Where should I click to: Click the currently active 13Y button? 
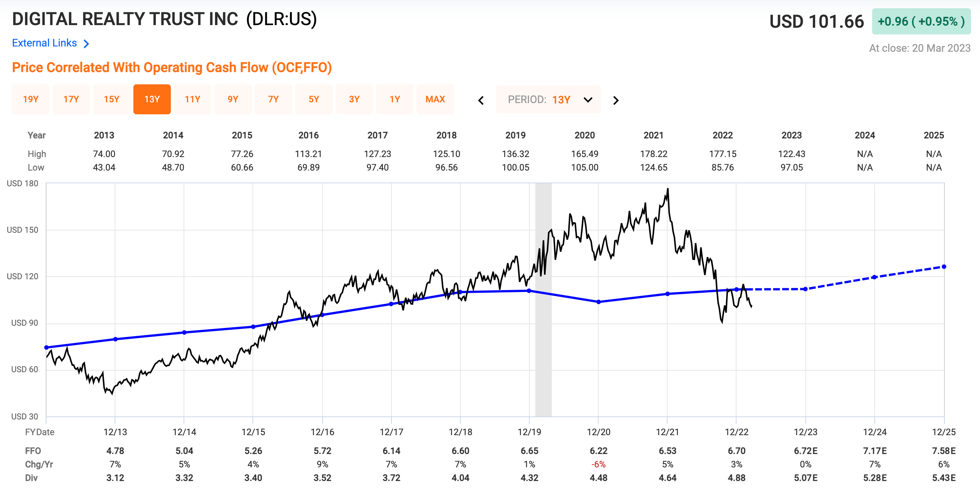pos(152,99)
